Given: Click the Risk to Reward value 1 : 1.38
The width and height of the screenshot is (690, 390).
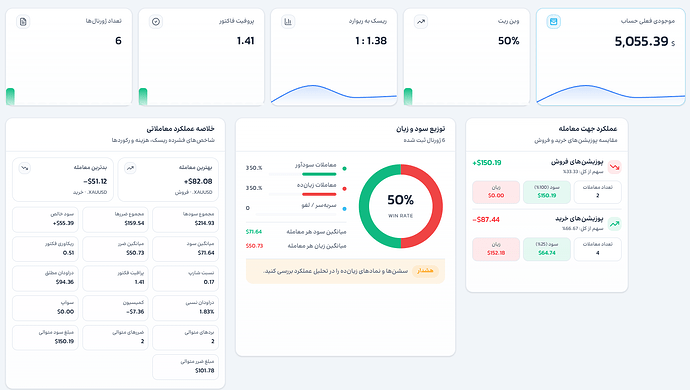Looking at the screenshot, I should pos(371,41).
